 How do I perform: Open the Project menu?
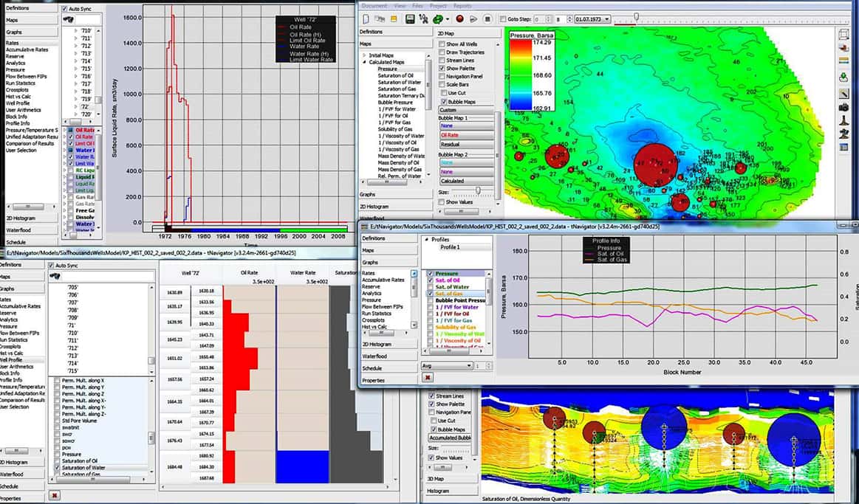438,5
